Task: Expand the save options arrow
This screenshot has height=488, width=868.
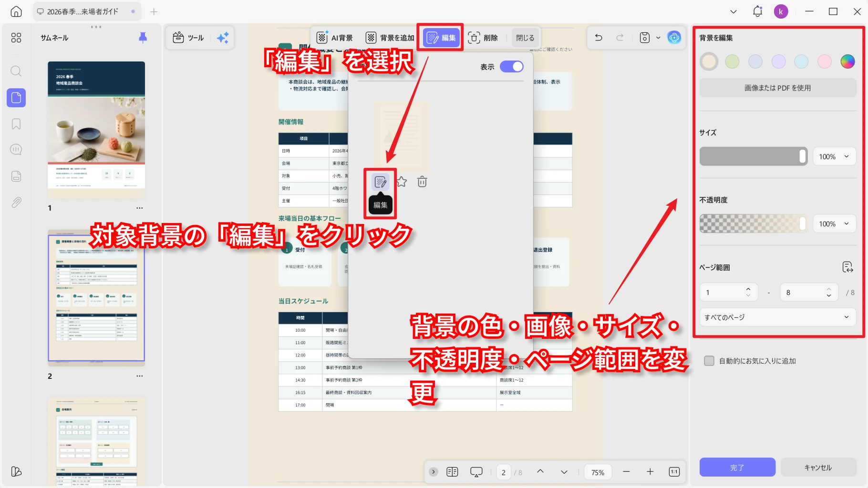Action: click(x=658, y=37)
